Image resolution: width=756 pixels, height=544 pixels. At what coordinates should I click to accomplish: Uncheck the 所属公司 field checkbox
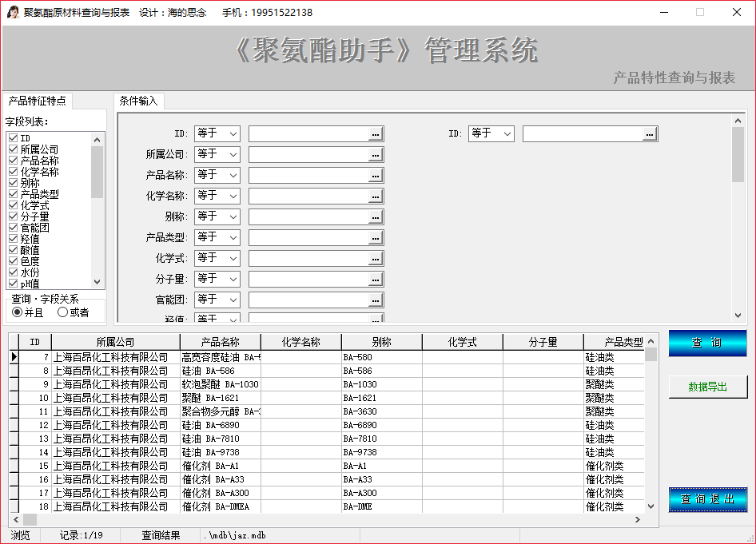pos(13,149)
